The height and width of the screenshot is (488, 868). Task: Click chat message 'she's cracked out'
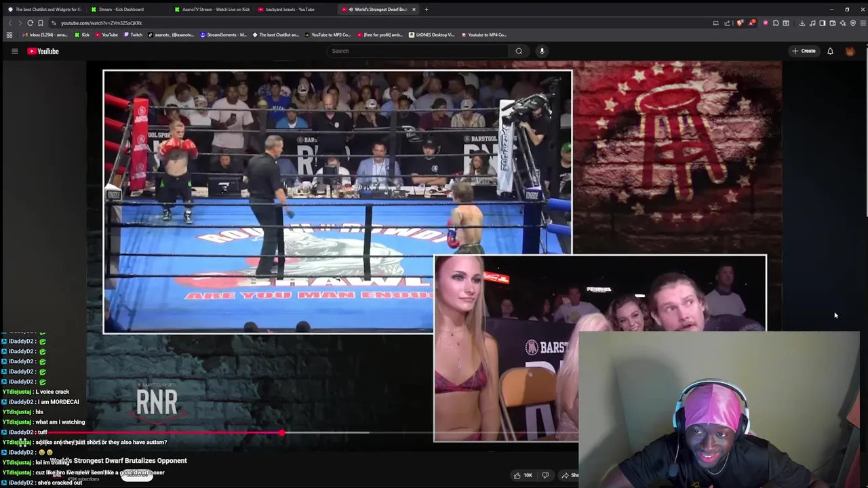click(x=60, y=483)
